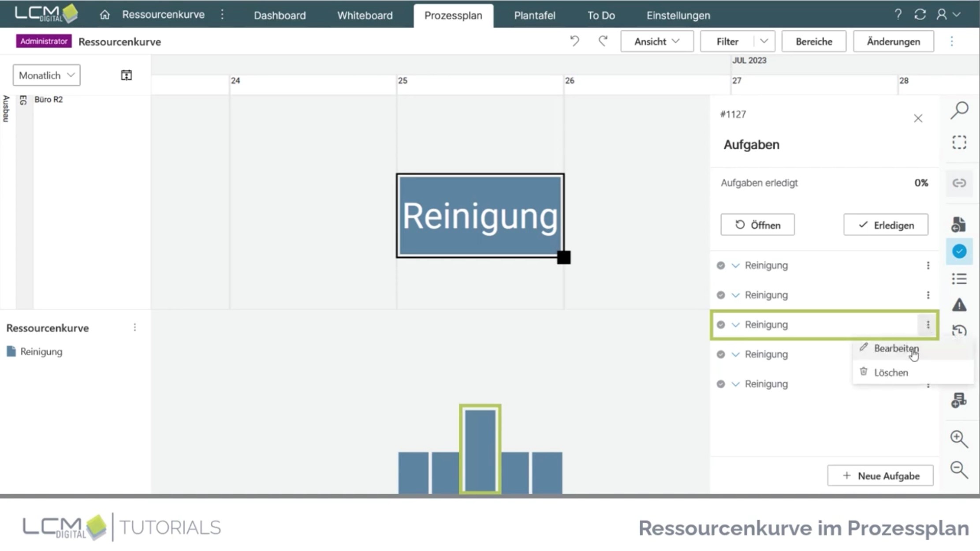
Task: Click the zoom out magnifier icon
Action: (959, 470)
